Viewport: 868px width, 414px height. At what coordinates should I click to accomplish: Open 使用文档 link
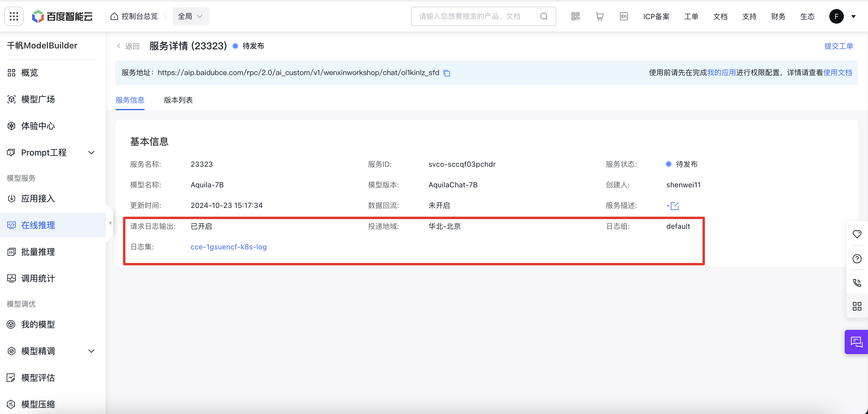(837, 73)
